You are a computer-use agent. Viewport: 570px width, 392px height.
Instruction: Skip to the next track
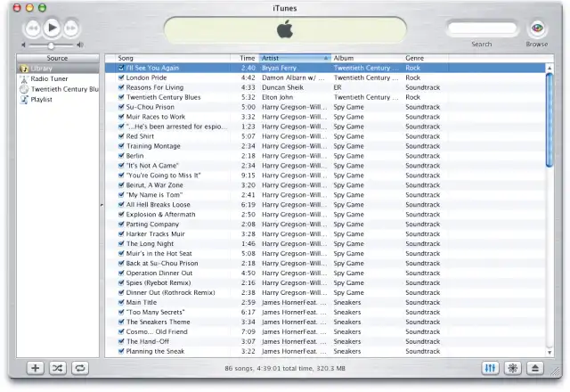[71, 29]
